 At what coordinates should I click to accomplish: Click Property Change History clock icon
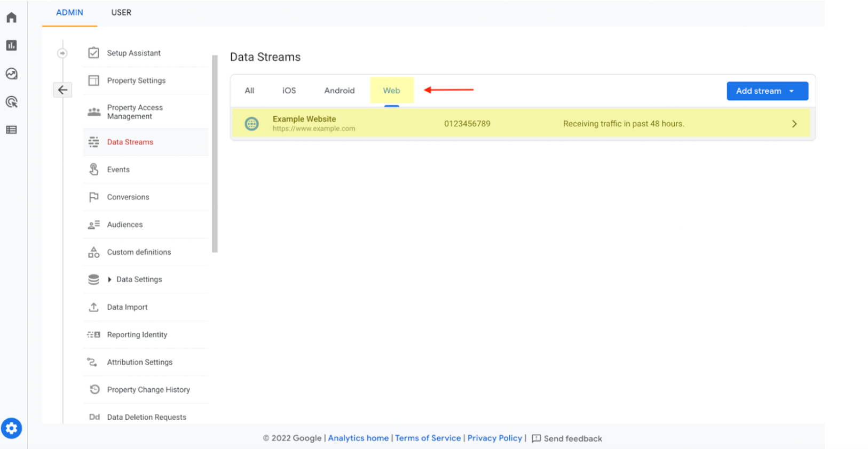click(94, 389)
